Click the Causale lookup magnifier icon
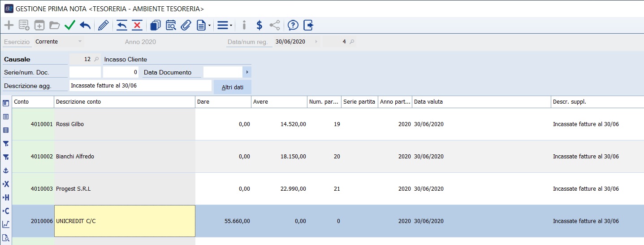 [x=96, y=59]
